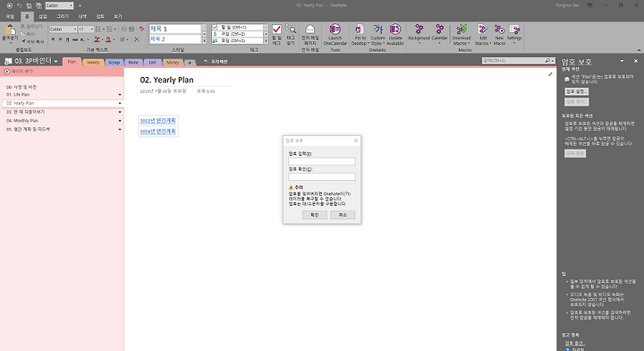Image resolution: width=644 pixels, height=351 pixels.
Task: Open the 보기 (View) ribbon tab
Action: pyautogui.click(x=118, y=16)
